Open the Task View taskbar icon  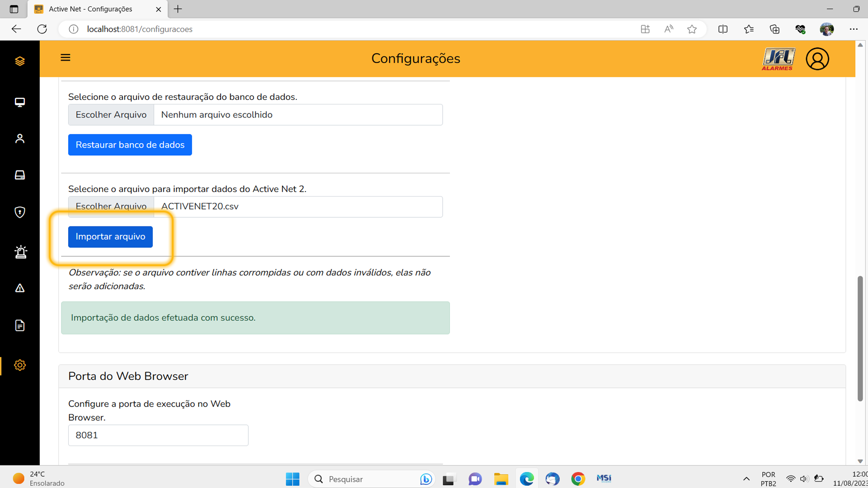pos(449,479)
